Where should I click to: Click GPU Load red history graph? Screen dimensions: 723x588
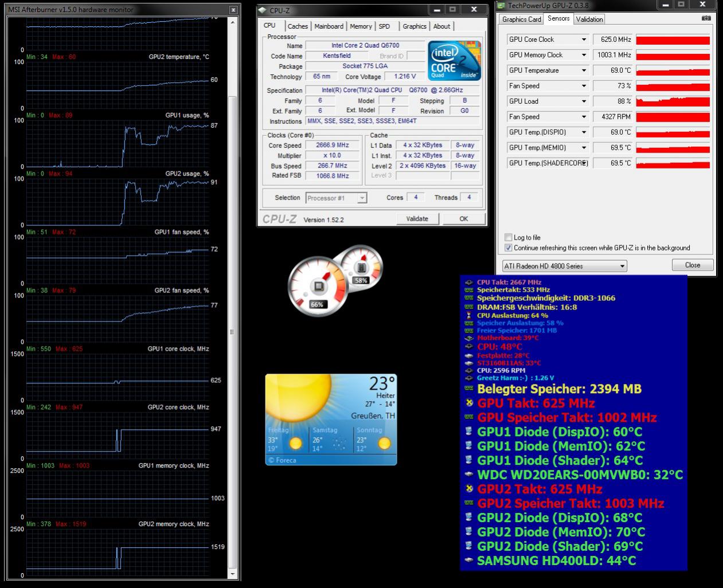[x=673, y=102]
